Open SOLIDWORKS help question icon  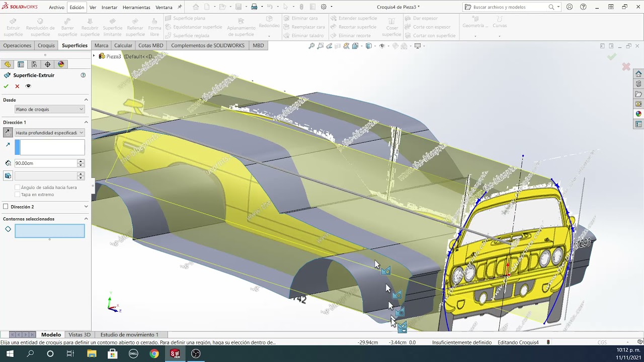(x=583, y=7)
